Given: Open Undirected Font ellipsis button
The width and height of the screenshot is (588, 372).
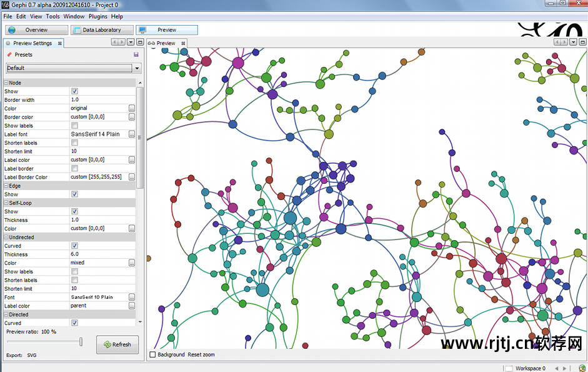Looking at the screenshot, I should point(132,297).
